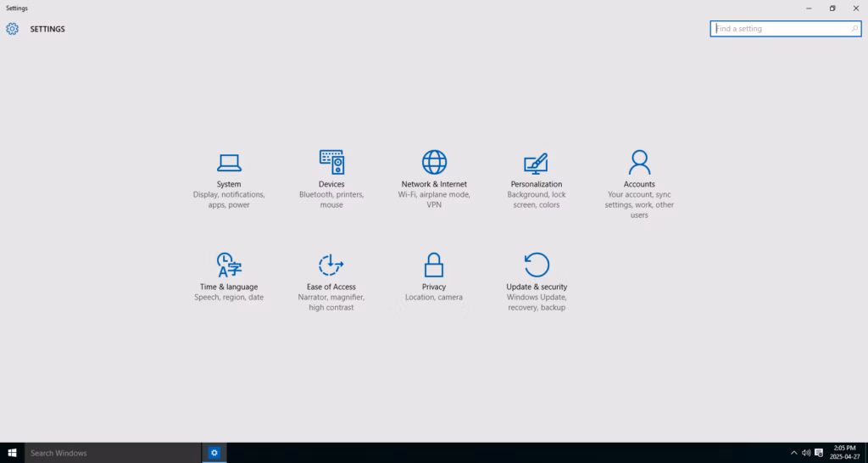Click the Accounts label text

click(639, 184)
